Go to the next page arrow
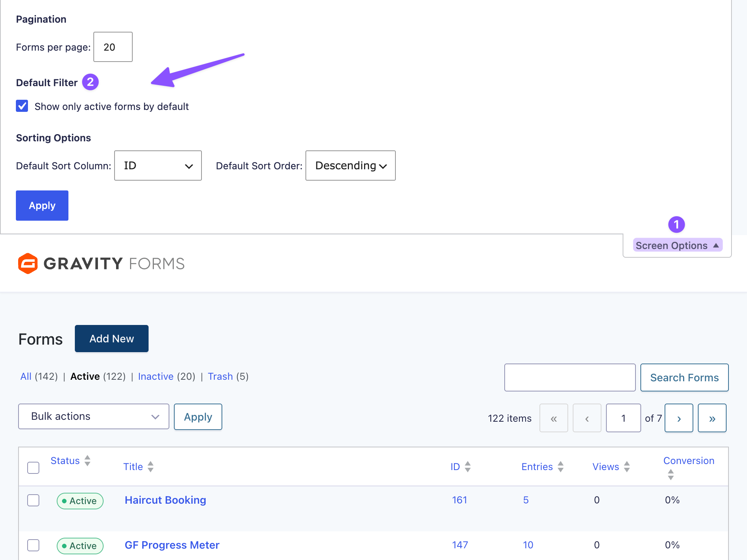Image resolution: width=747 pixels, height=560 pixels. coord(679,418)
